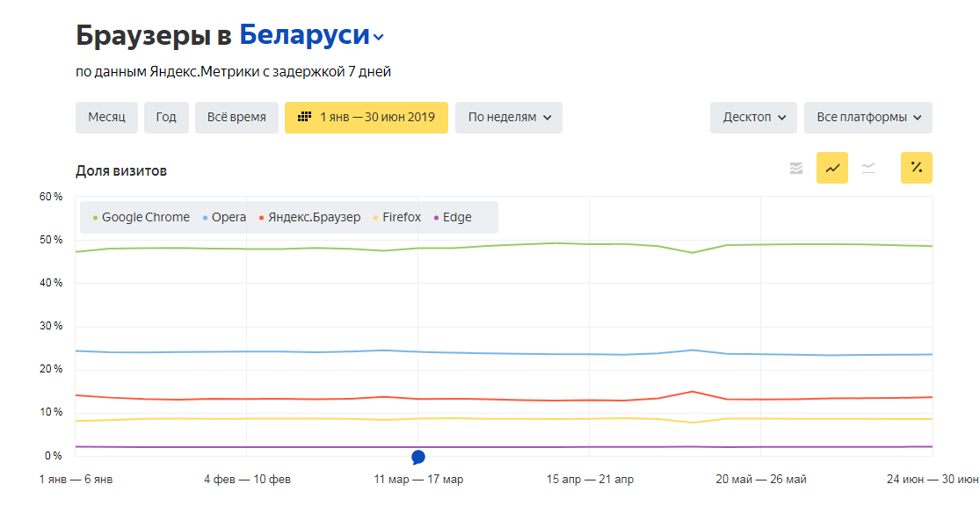Hide the Яндекс.Браузер line via legend
980x513 pixels.
[314, 218]
